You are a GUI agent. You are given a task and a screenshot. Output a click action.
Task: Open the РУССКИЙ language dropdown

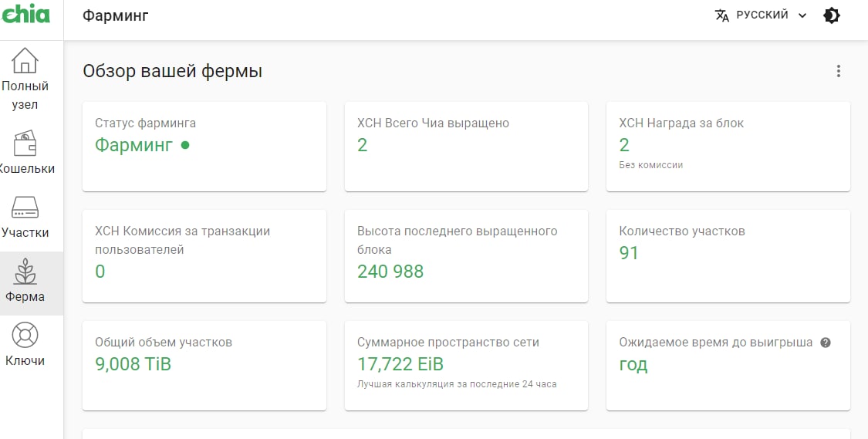762,15
